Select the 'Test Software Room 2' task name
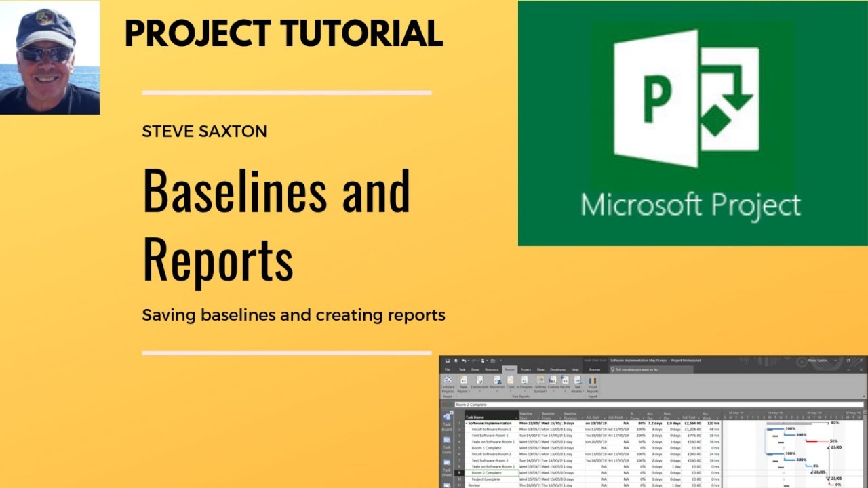The height and width of the screenshot is (488, 868). [490, 460]
